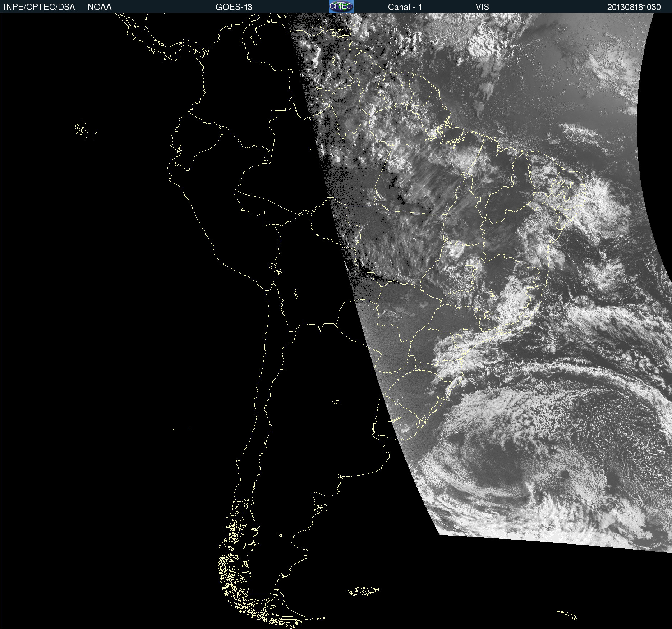The width and height of the screenshot is (672, 629).
Task: Click the INPE/CPTEC/DSA header label
Action: tap(39, 7)
